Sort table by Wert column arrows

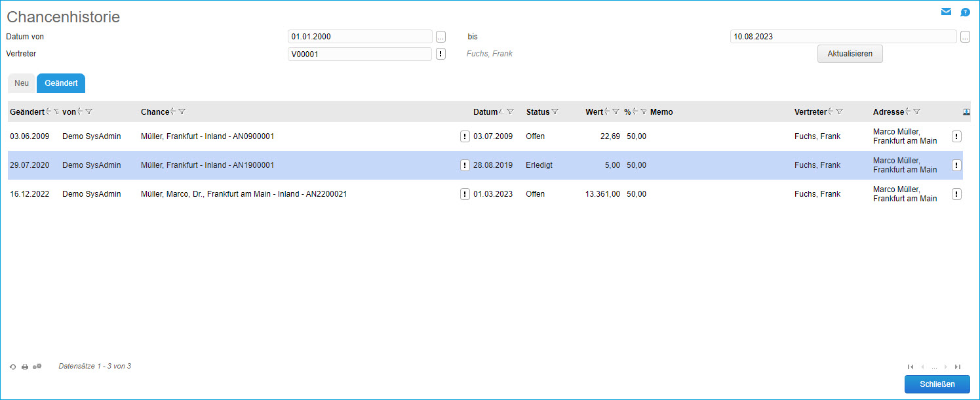click(607, 112)
